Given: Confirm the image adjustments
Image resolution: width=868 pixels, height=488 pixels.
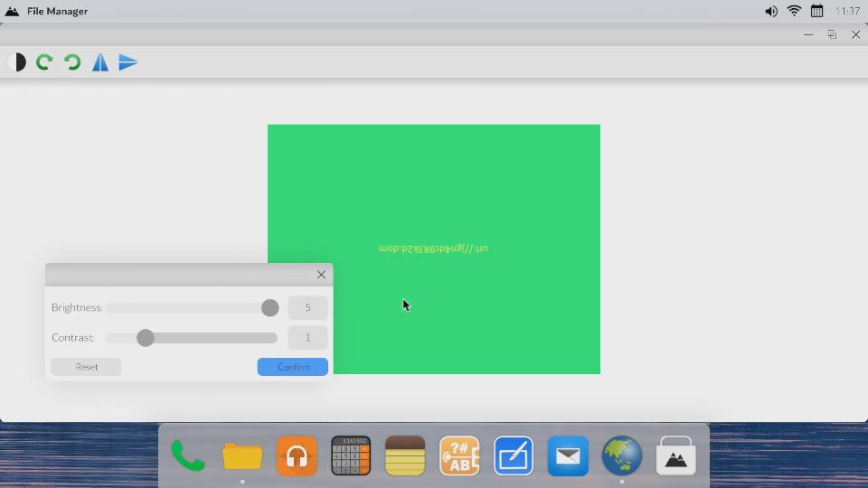Looking at the screenshot, I should coord(292,367).
